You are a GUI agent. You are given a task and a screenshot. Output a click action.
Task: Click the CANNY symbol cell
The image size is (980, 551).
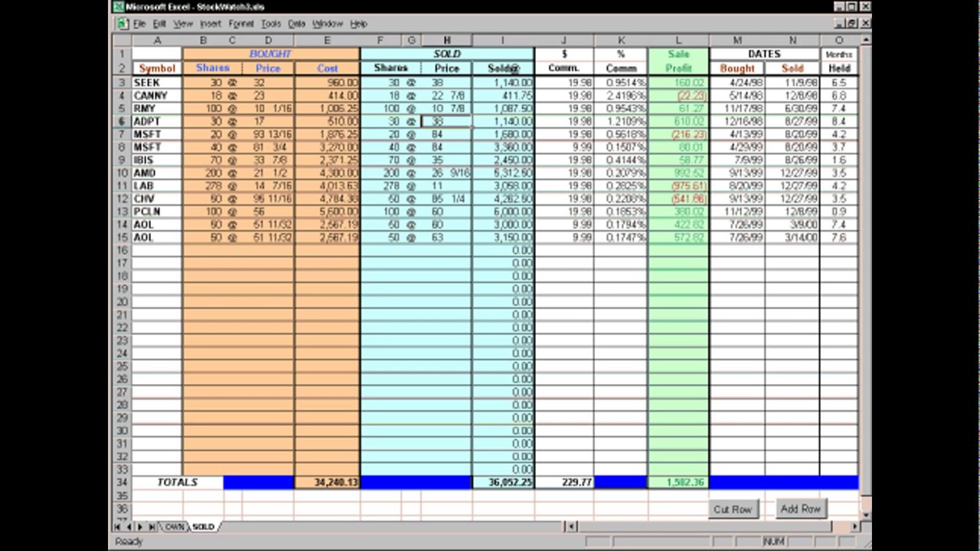pos(157,96)
